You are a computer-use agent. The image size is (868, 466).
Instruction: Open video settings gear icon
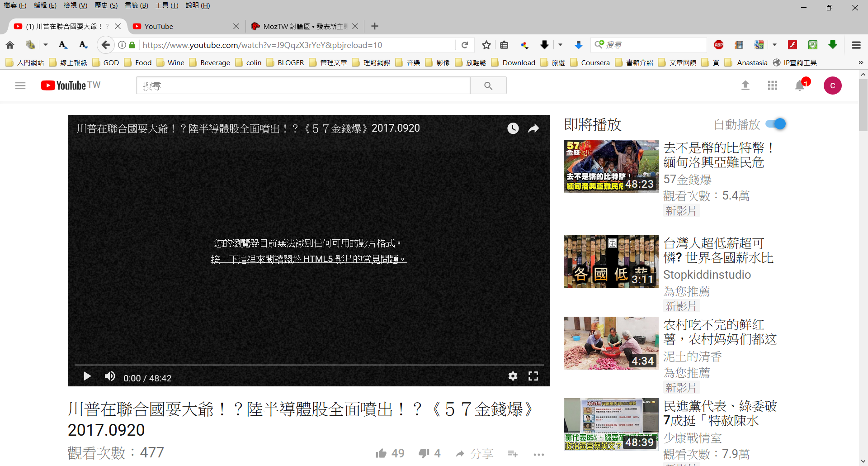(x=513, y=376)
